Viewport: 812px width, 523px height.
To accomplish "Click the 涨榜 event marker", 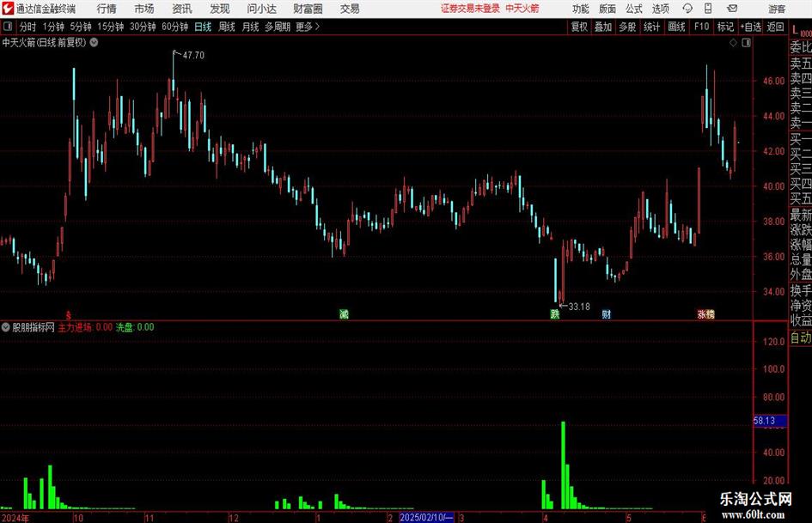I will [705, 313].
